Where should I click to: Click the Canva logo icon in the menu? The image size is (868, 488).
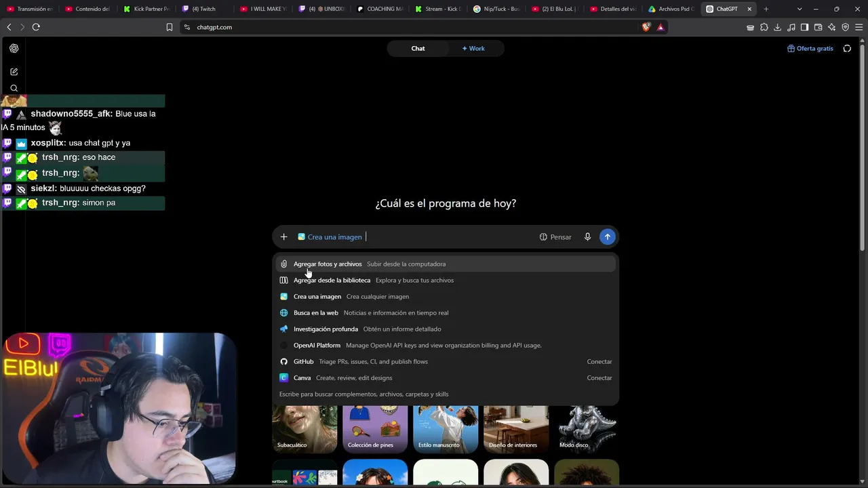284,378
